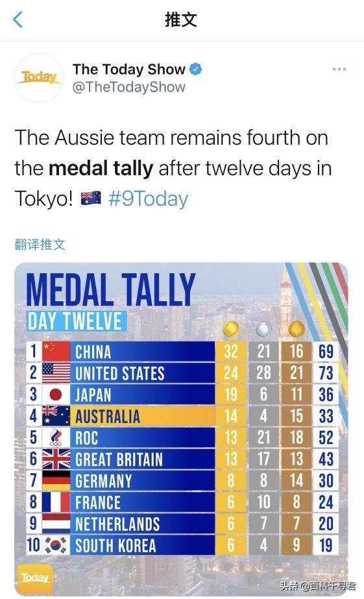Tap the gold medal icon in the tally
This screenshot has width=364, height=599.
click(x=231, y=329)
